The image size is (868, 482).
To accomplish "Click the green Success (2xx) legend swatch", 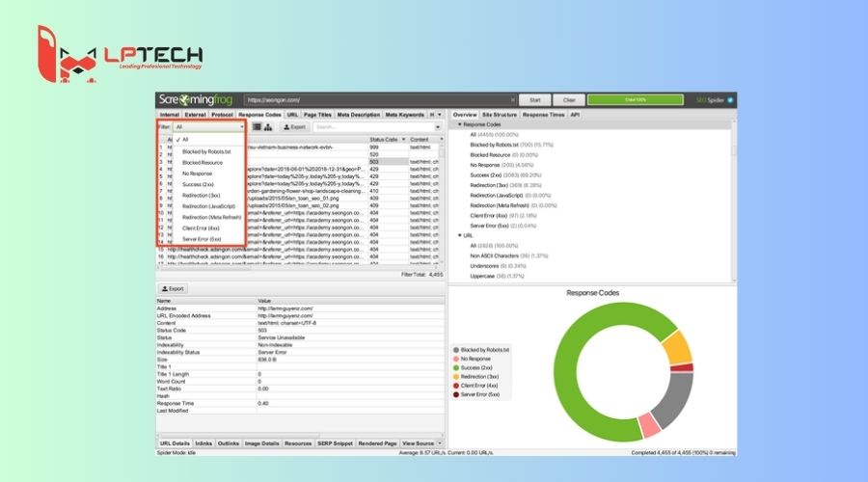I will click(x=456, y=368).
